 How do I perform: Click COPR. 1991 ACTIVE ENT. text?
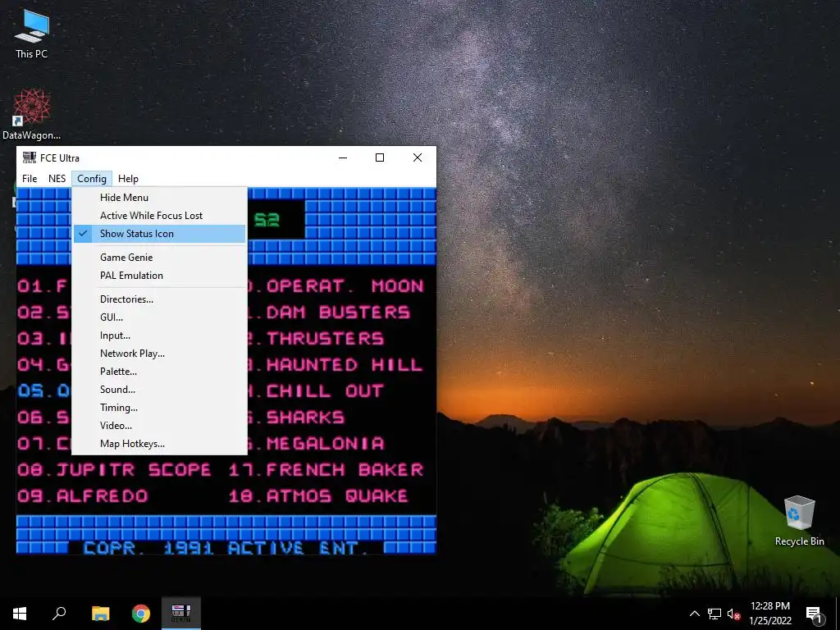pos(226,547)
